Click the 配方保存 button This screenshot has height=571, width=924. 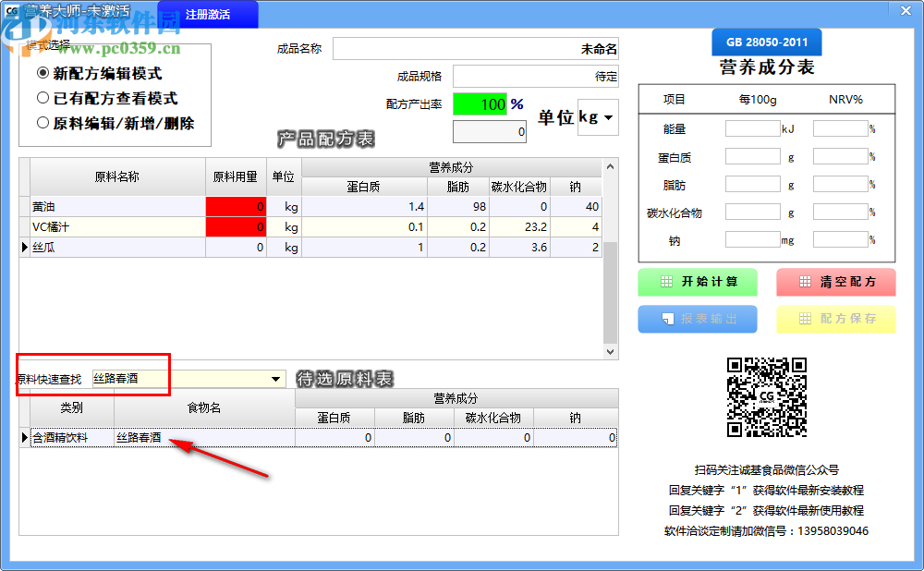[x=835, y=319]
